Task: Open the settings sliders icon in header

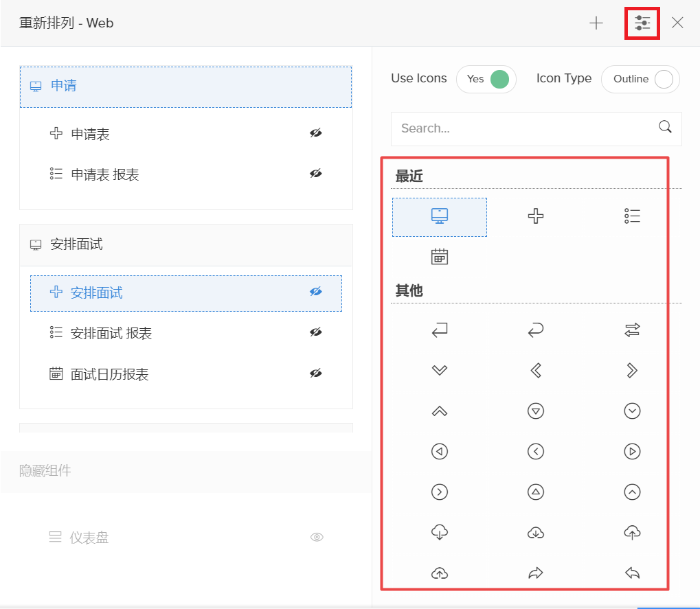Action: point(642,23)
